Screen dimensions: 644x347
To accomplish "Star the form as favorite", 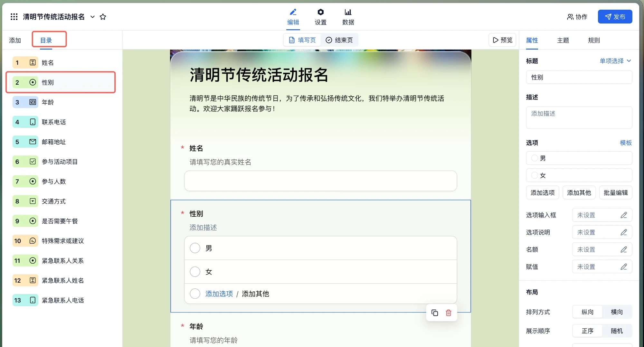I will (103, 17).
